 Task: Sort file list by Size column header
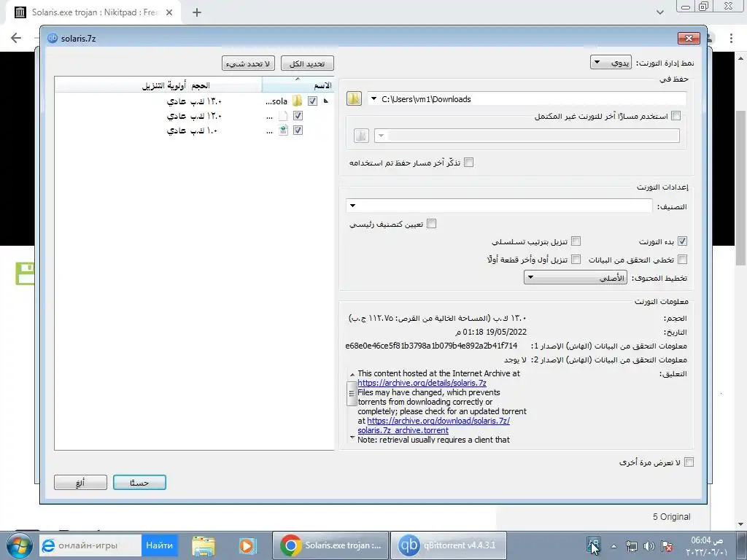pos(200,85)
